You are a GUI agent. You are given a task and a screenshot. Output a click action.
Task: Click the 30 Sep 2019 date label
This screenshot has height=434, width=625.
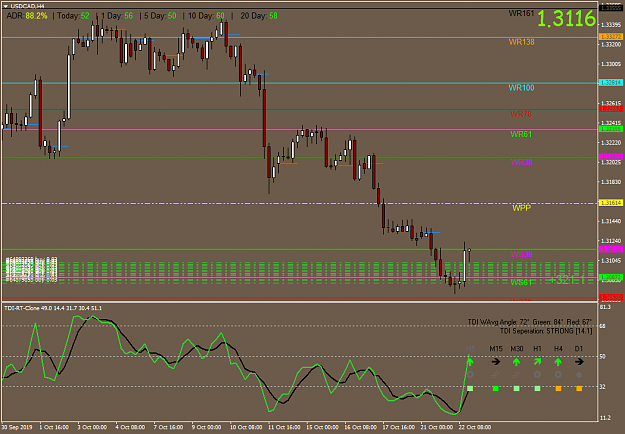point(16,427)
